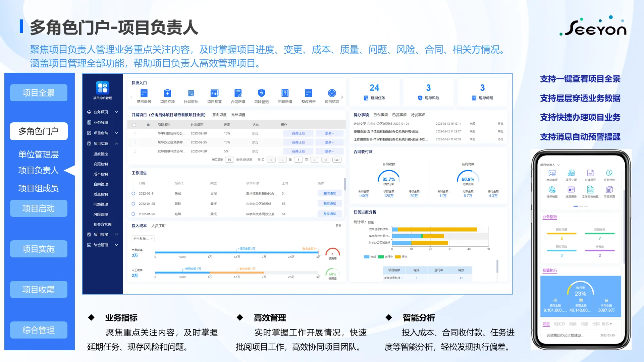Collapse the 项目实施 sidebar menu
The image size is (644, 362).
(x=116, y=143)
